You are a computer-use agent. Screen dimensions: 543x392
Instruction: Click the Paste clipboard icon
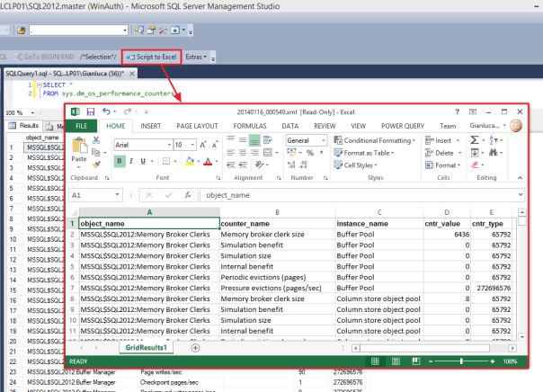[79, 146]
